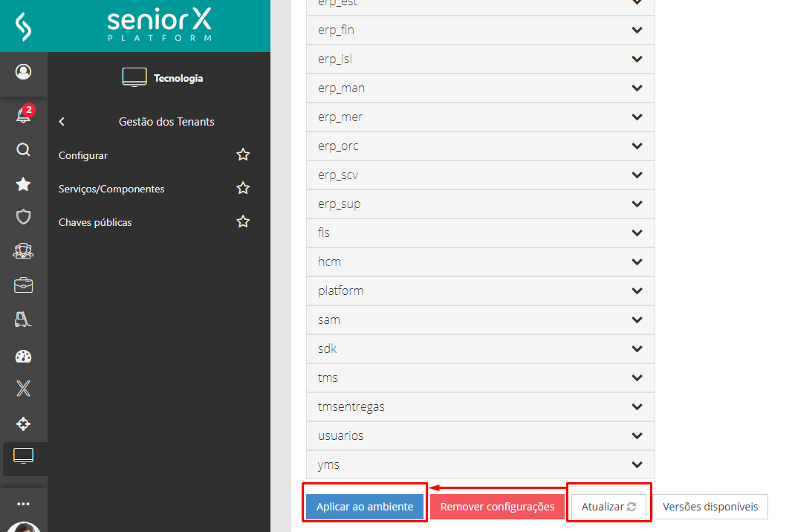
Task: Favorite the Configurar menu item
Action: (243, 155)
